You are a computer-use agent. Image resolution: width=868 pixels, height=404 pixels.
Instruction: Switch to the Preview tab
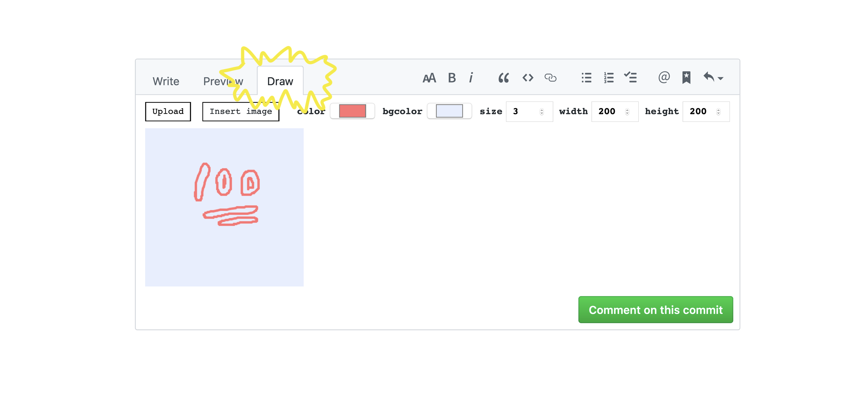pos(223,81)
